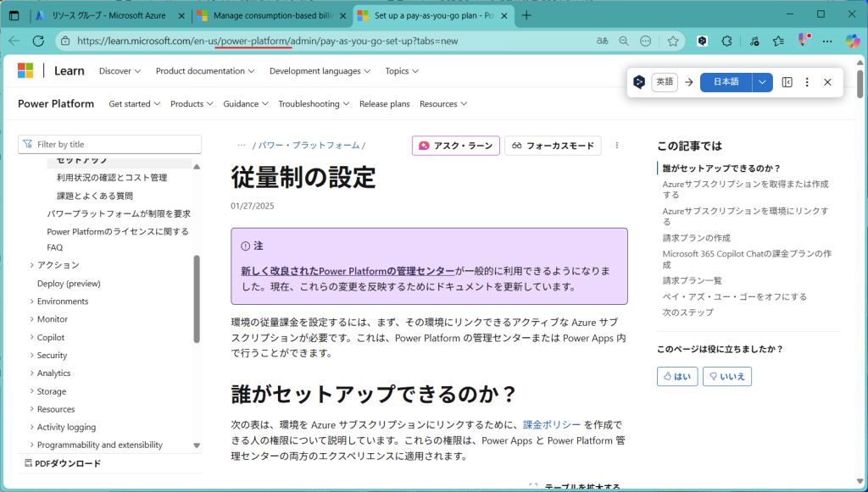Click the hexagon translator extension toolbar icon
Screen dimensions: 868x492
[702, 41]
